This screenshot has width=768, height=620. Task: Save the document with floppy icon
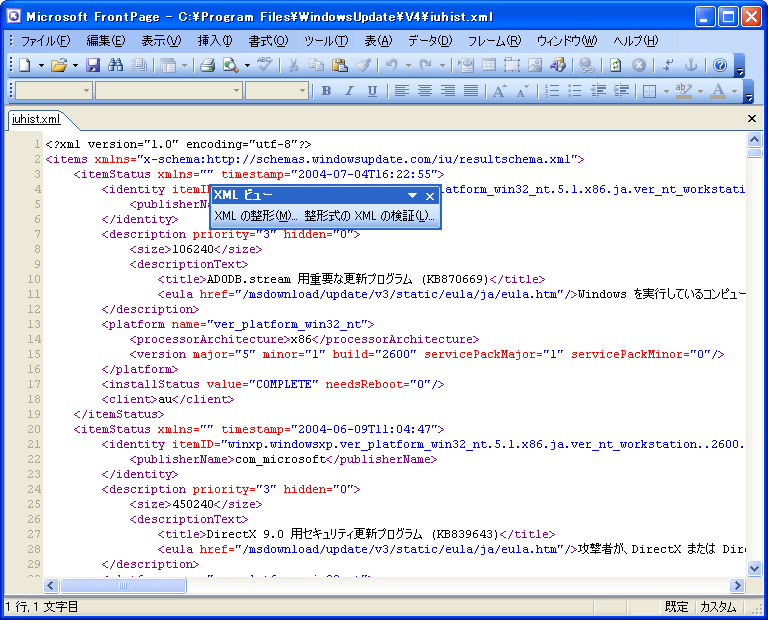click(93, 65)
